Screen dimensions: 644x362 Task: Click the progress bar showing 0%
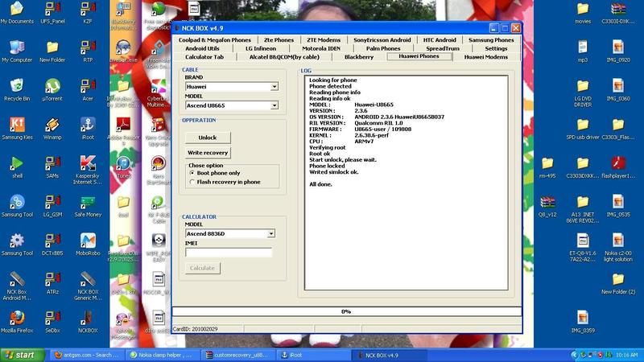point(346,311)
